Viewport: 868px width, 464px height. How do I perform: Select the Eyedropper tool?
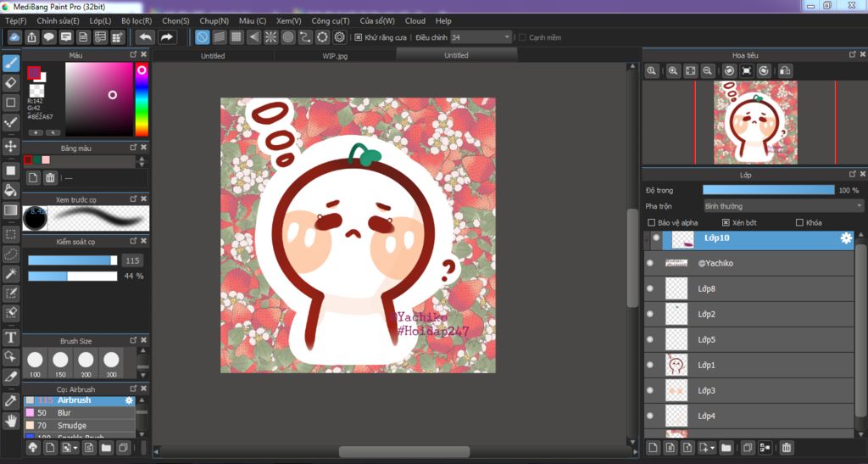pyautogui.click(x=10, y=401)
